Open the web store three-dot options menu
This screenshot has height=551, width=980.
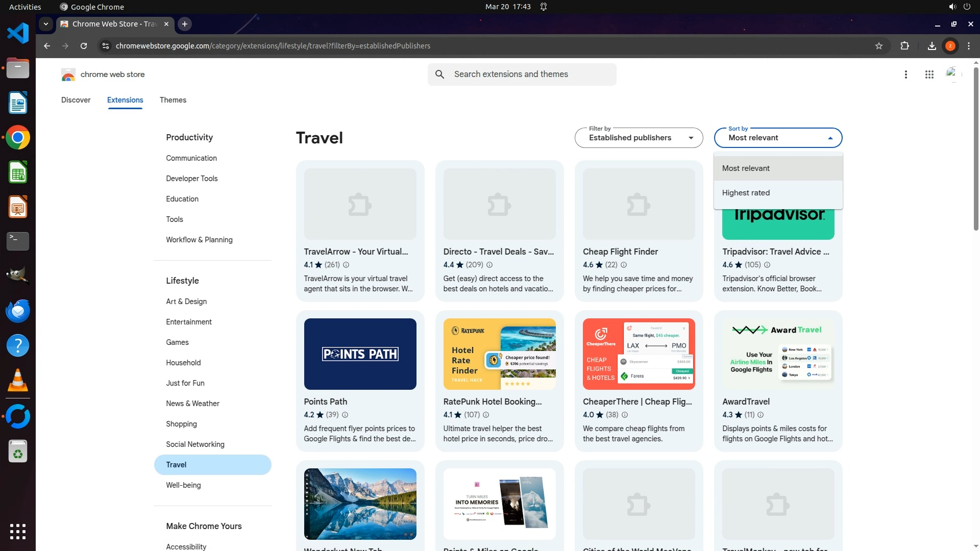point(905,74)
